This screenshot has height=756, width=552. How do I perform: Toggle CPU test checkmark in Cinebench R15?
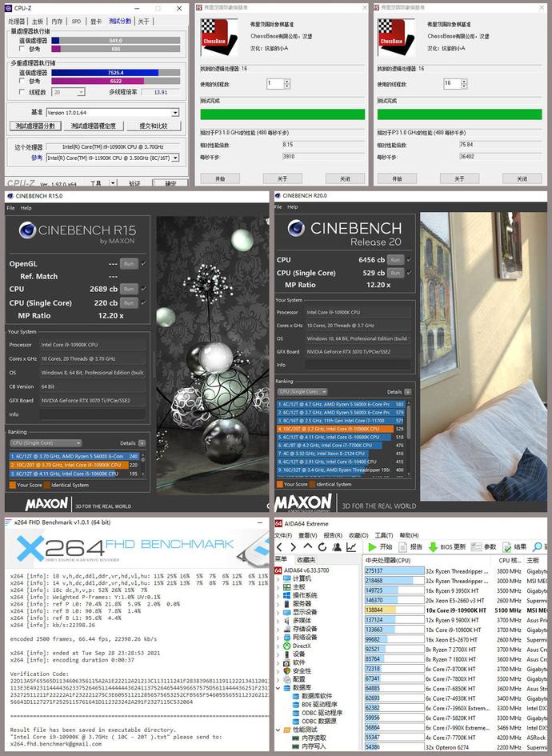click(x=144, y=289)
